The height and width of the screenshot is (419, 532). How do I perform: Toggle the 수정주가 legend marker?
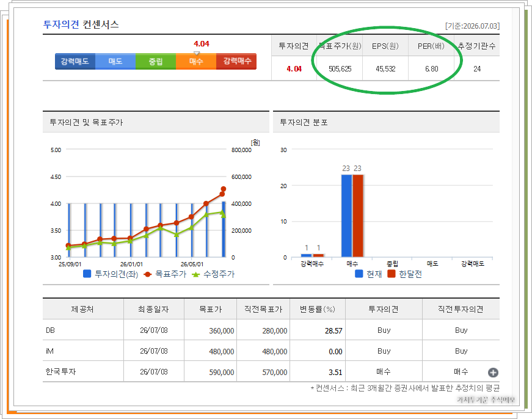(196, 274)
